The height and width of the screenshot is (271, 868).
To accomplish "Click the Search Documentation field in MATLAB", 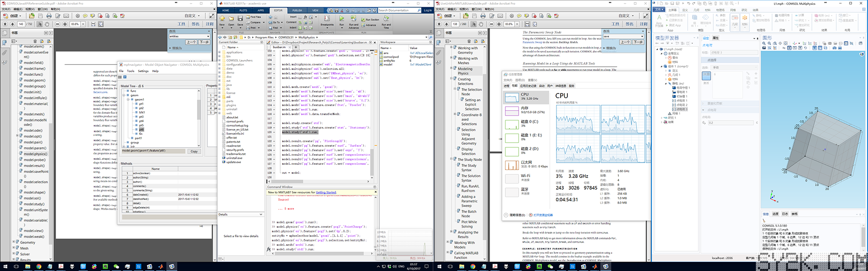I will (x=399, y=10).
